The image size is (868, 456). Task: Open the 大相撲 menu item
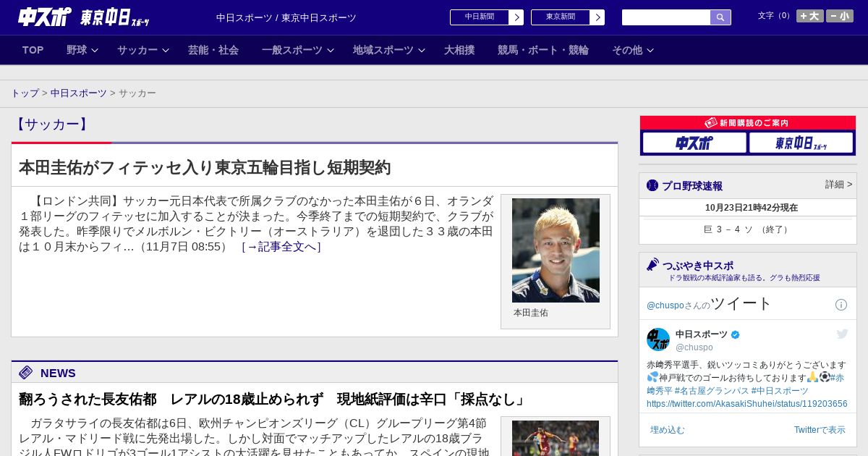(x=459, y=50)
